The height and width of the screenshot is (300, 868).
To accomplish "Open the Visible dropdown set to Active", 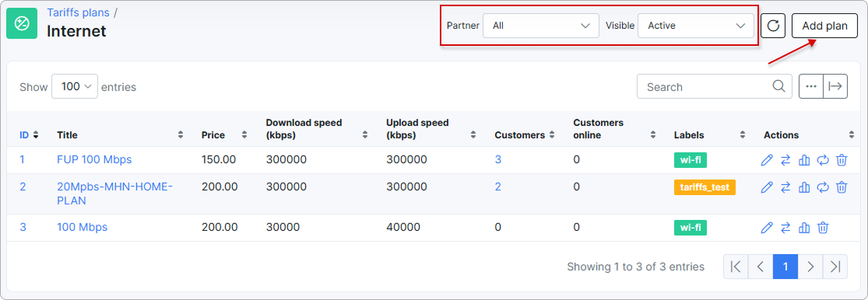I will pyautogui.click(x=696, y=26).
